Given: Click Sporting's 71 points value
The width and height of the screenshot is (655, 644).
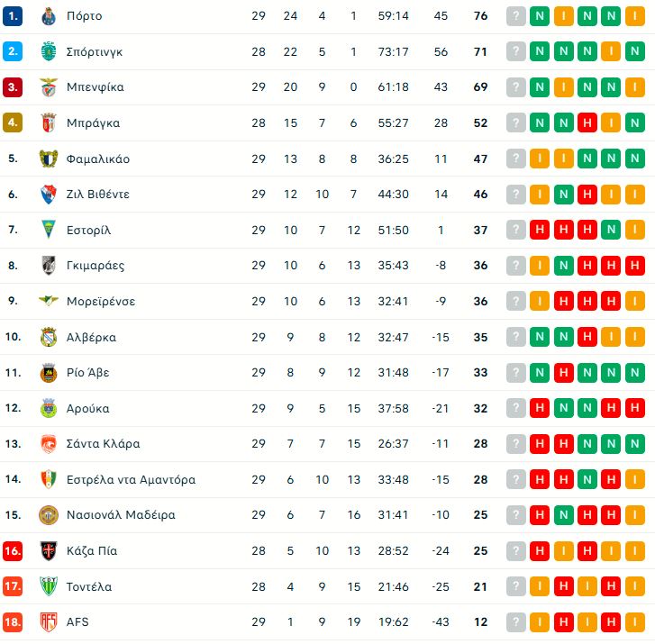Looking at the screenshot, I should point(480,51).
